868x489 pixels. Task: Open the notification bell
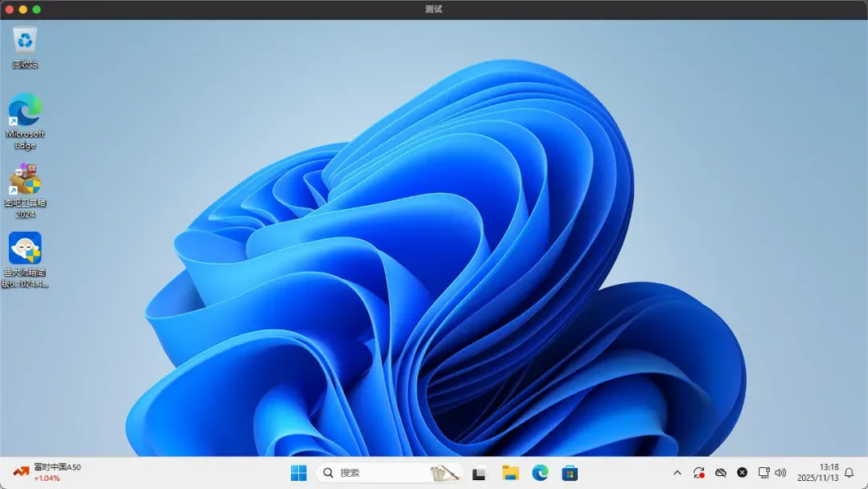(849, 473)
